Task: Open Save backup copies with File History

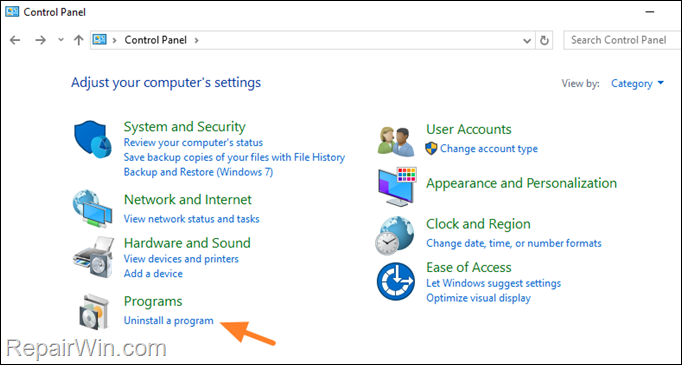Action: [234, 157]
